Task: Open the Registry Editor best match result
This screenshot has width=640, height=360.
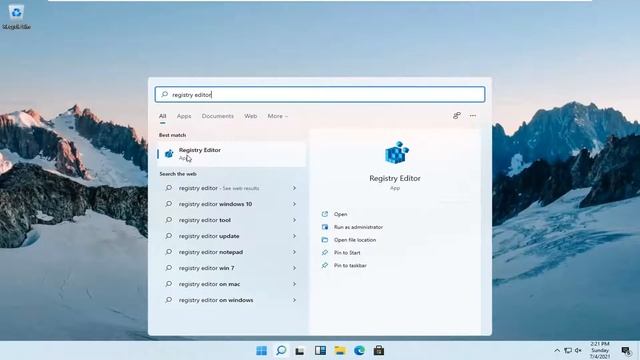Action: point(231,154)
